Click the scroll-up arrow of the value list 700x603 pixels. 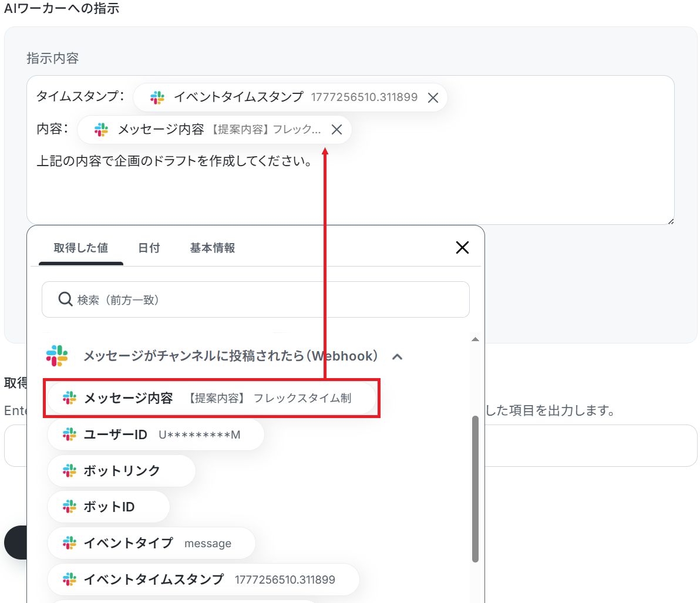pyautogui.click(x=476, y=339)
